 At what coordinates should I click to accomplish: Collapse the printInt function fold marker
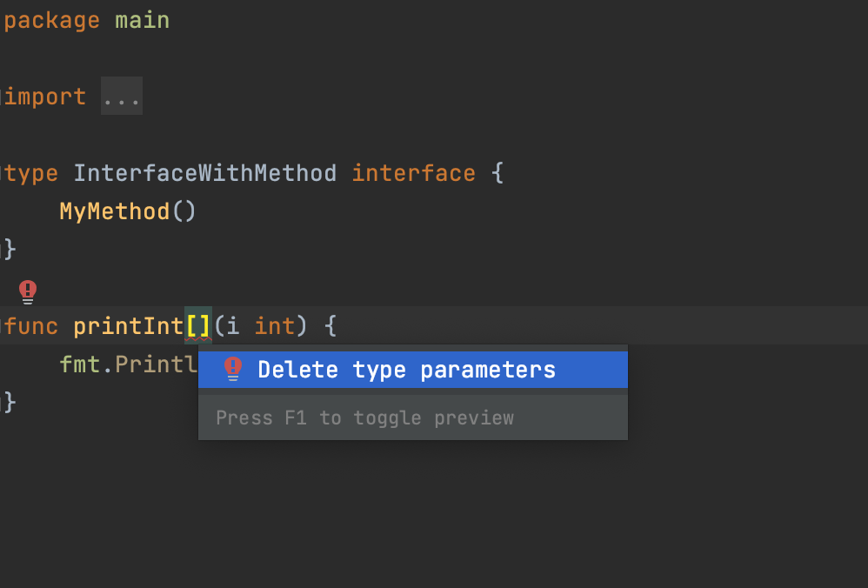click(x=3, y=326)
